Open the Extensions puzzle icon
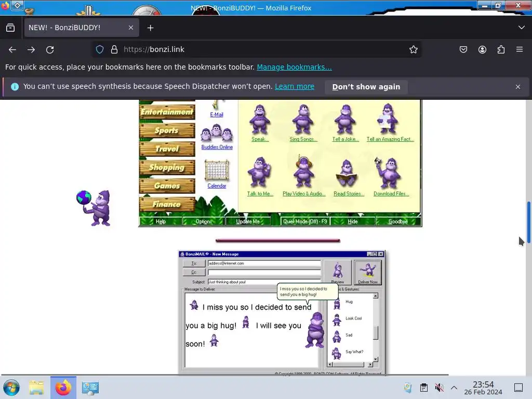Screen dimensions: 532x399 point(501,49)
